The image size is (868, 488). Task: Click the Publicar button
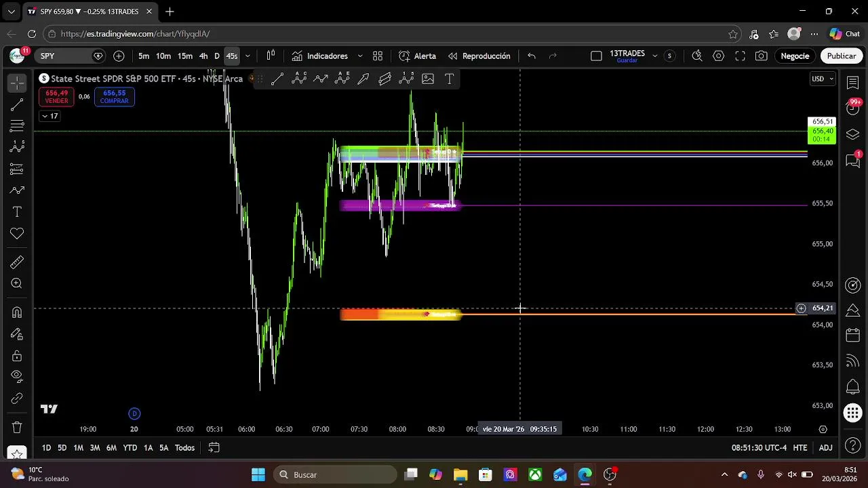coord(841,56)
